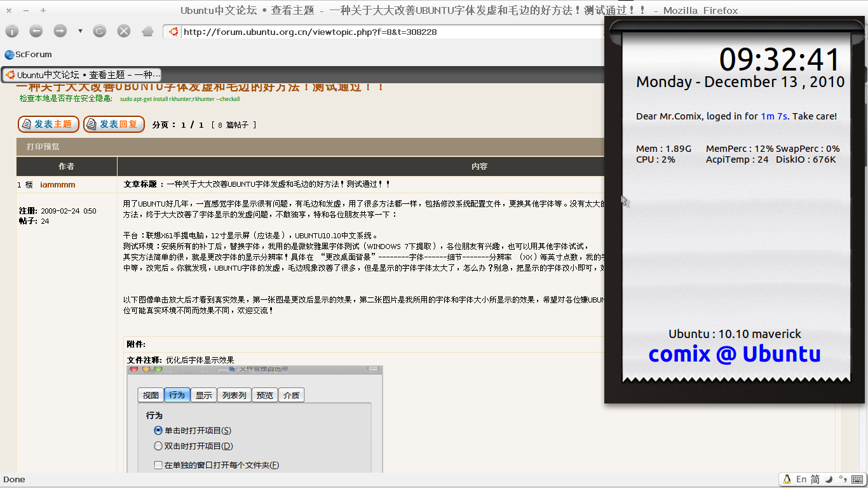Select the 预览 tab in attached image
Image resolution: width=868 pixels, height=488 pixels.
coord(264,395)
